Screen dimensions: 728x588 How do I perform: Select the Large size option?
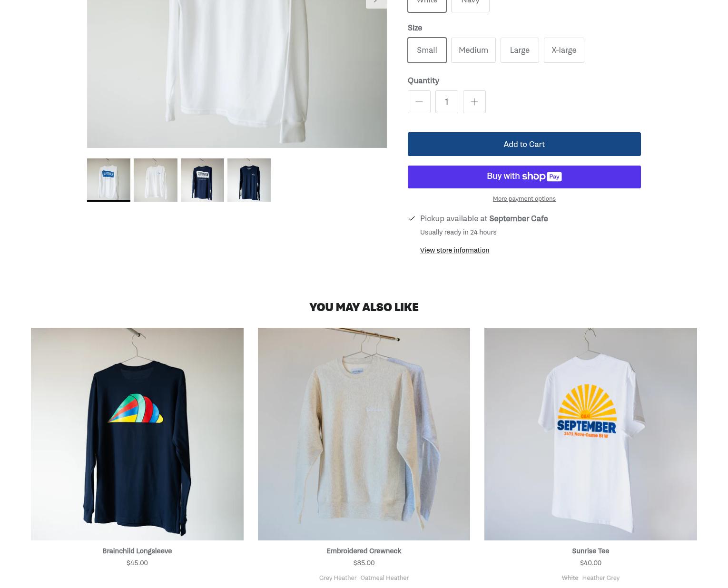519,50
